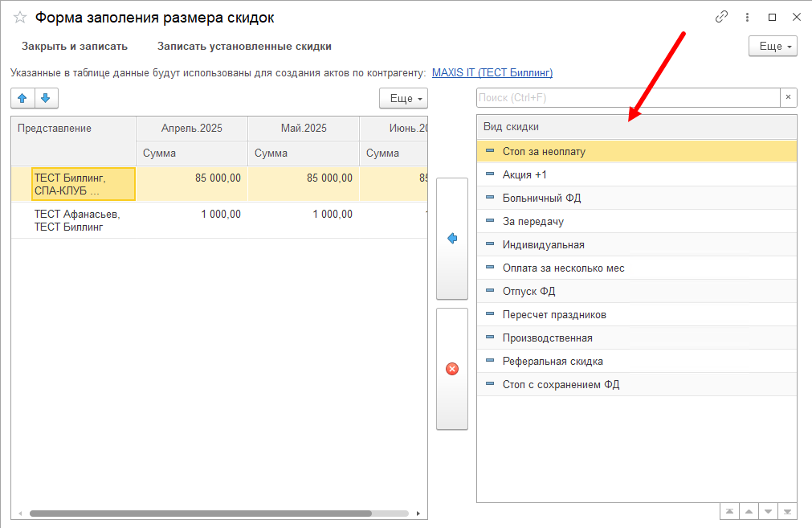This screenshot has width=812, height=528.
Task: Select discount type Оплата за несколько мес
Action: (636, 268)
